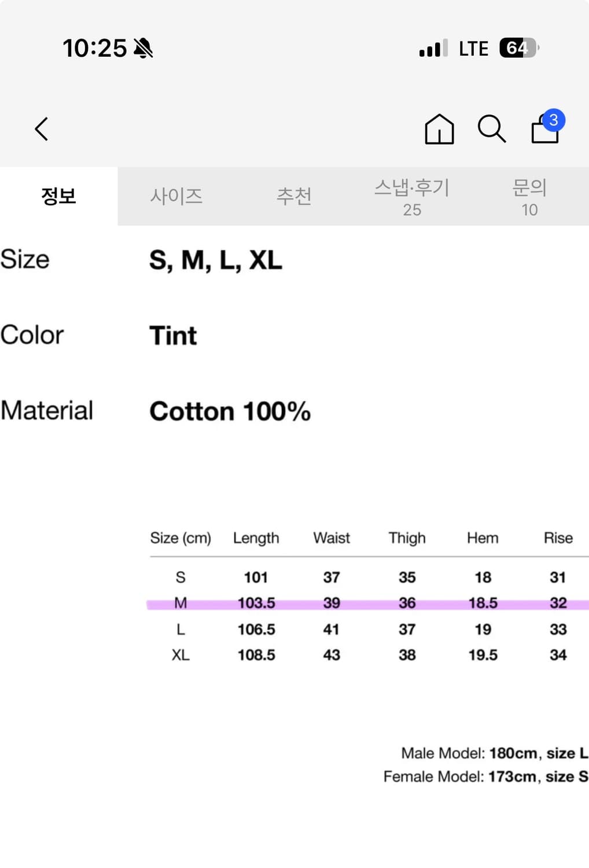Open the shopping bag icon
589x868 pixels.
coord(543,132)
